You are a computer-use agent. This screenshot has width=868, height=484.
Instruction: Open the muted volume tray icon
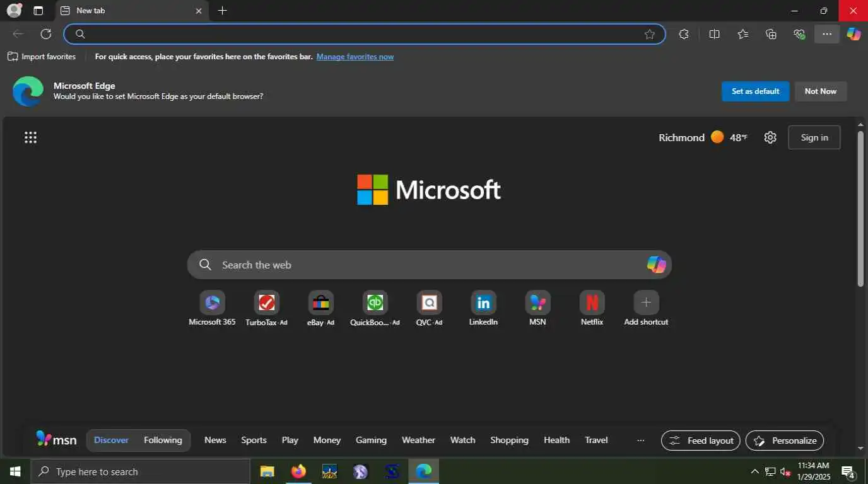pos(785,471)
